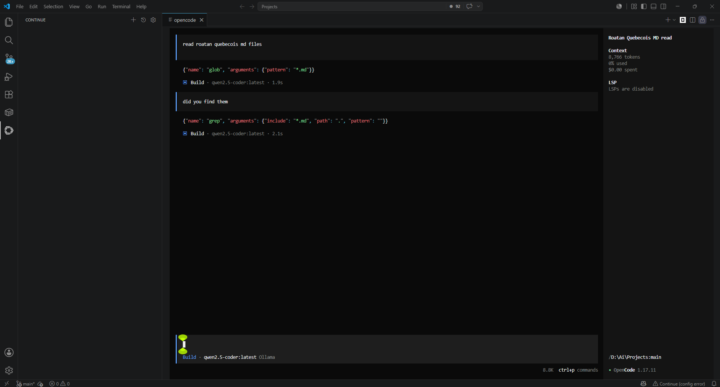Click the sync changes cloud icon
This screenshot has width=720, height=387.
[x=40, y=384]
